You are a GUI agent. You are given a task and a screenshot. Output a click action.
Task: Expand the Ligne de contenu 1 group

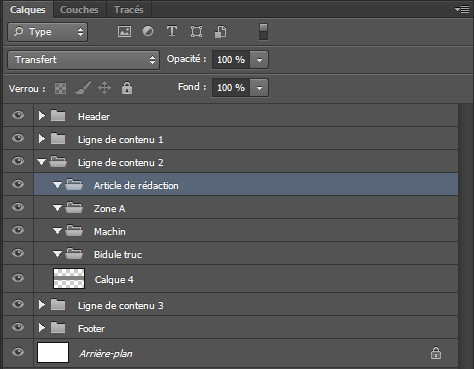coord(42,139)
